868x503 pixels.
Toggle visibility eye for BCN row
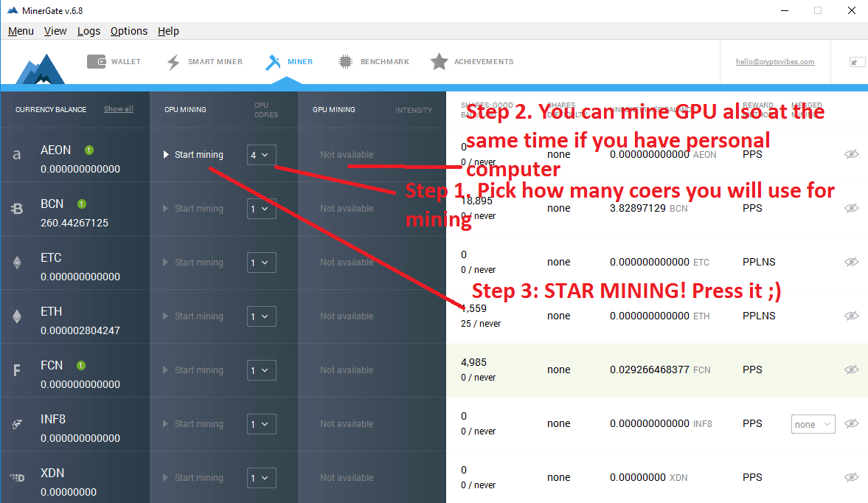pyautogui.click(x=851, y=208)
